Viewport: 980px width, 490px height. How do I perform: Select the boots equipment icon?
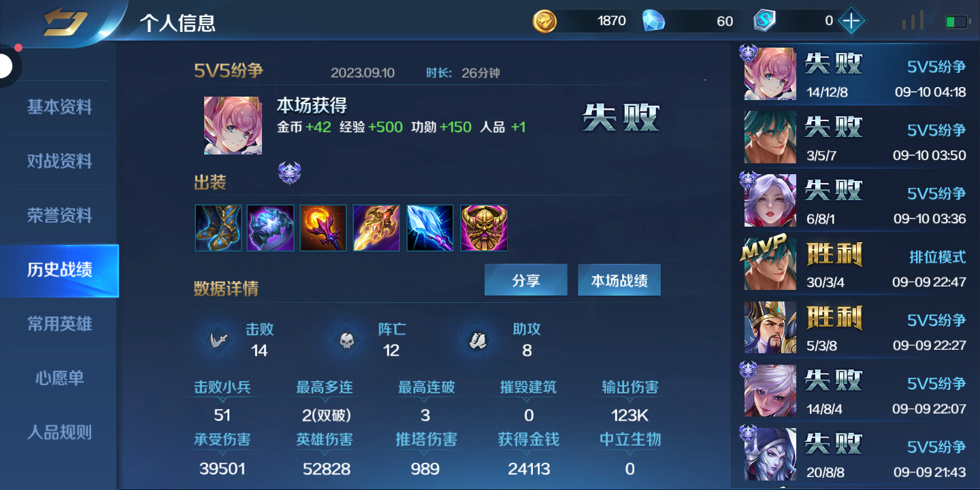click(x=218, y=228)
